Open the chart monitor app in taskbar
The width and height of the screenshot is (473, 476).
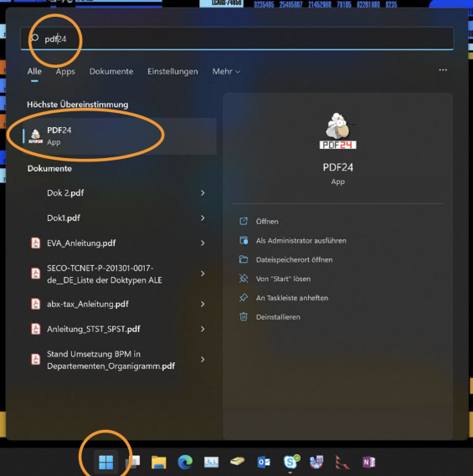click(x=211, y=462)
